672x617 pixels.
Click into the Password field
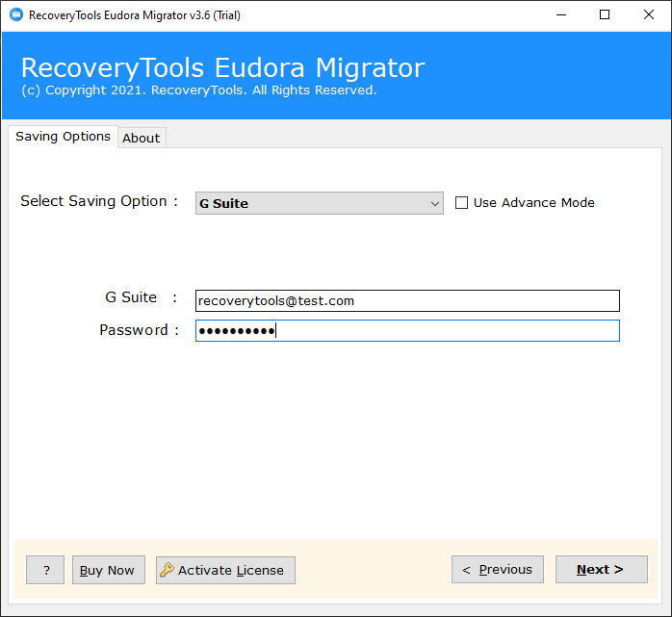coord(407,331)
